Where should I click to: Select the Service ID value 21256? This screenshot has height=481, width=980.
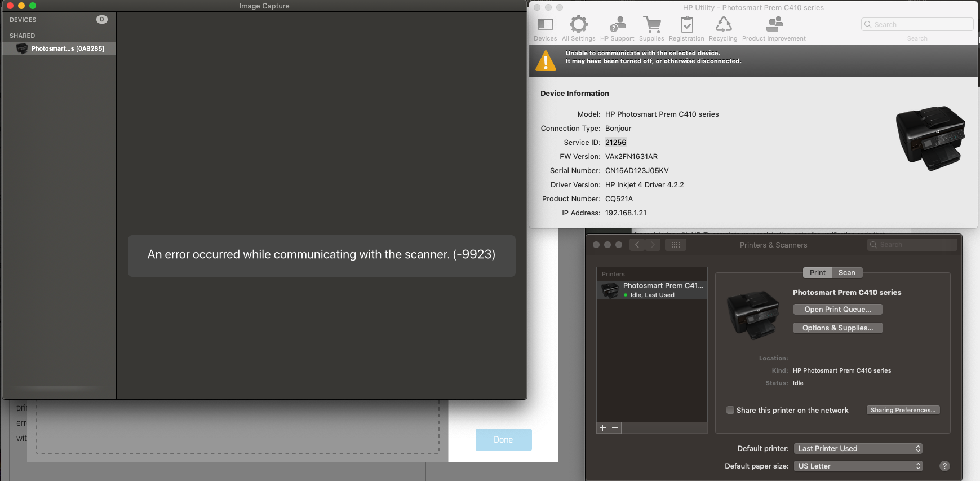(615, 142)
